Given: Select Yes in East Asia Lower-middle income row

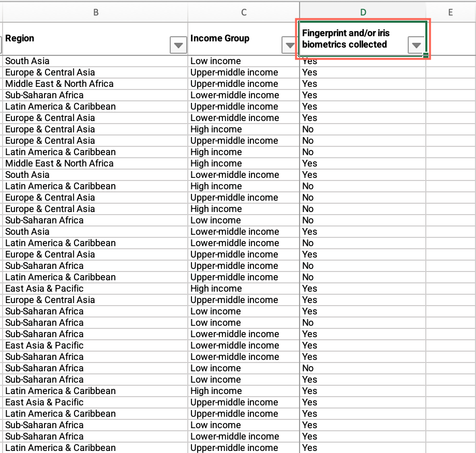Looking at the screenshot, I should coord(363,345).
